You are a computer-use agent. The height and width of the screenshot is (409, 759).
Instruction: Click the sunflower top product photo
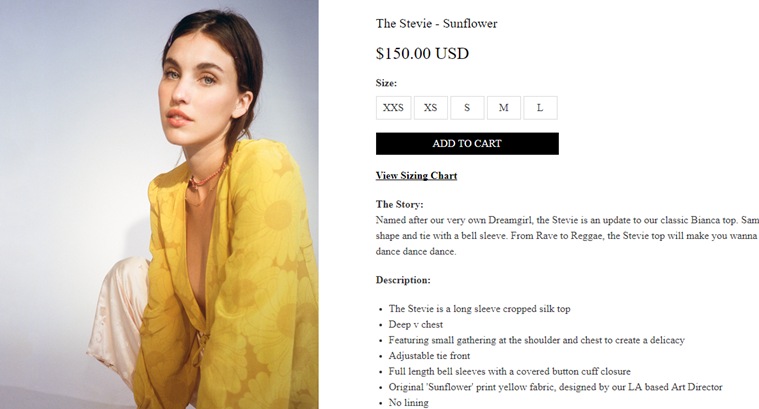coord(159,204)
